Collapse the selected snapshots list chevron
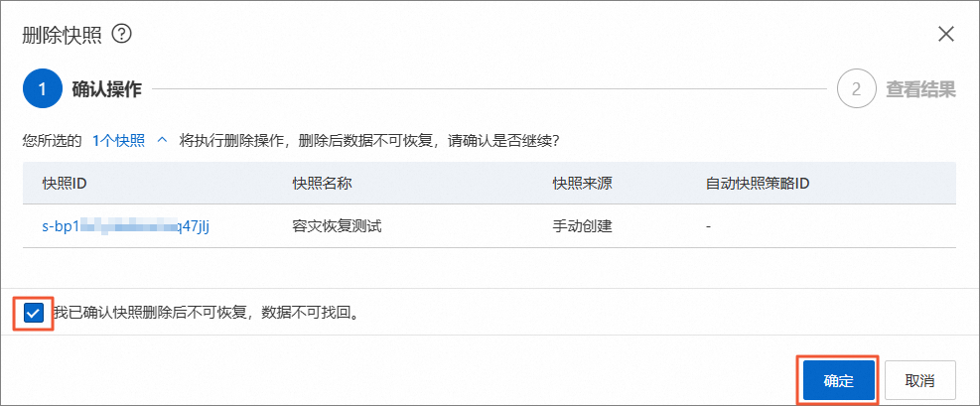The height and width of the screenshot is (406, 980). coord(163,140)
